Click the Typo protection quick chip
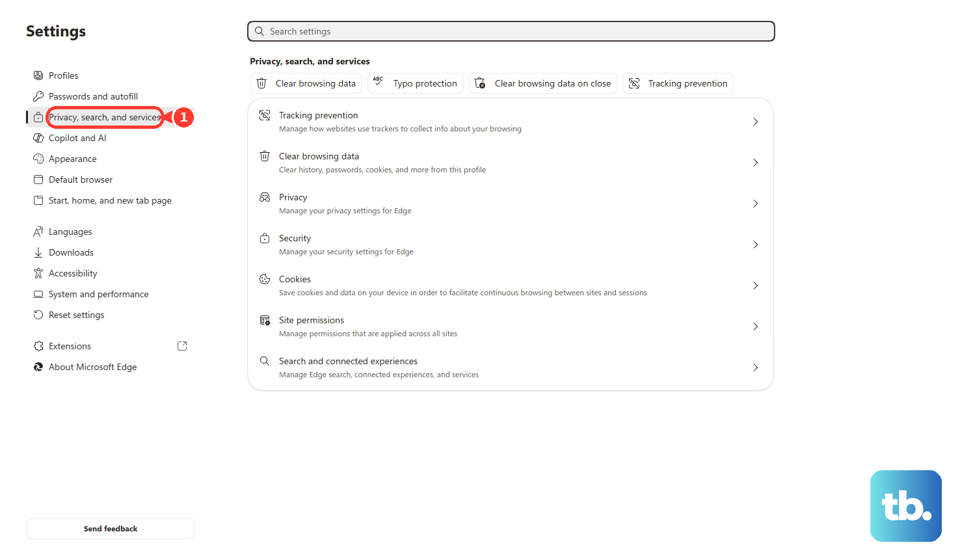 click(416, 83)
